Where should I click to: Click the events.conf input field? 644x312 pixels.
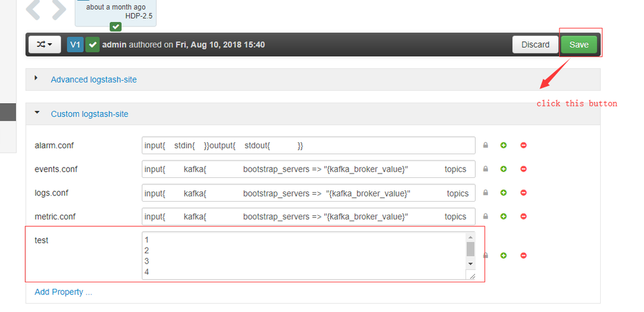pyautogui.click(x=308, y=169)
